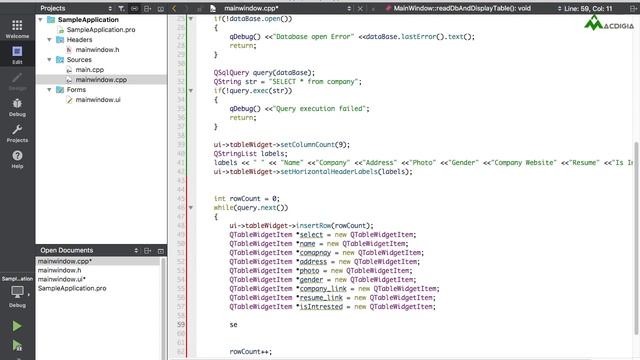Open the mainwindow.cpp file selector dropdown
This screenshot has width=640, height=360.
(x=349, y=8)
